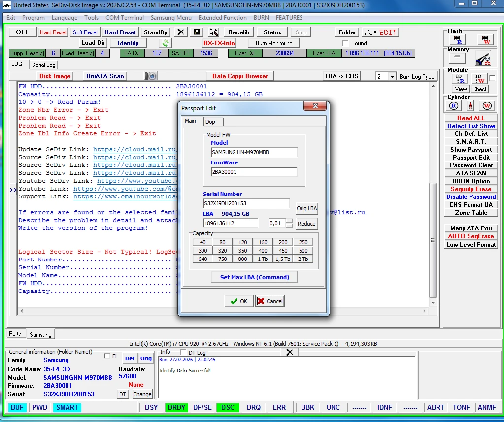Click the HEX EDIT button
504x422 pixels.
(x=380, y=32)
